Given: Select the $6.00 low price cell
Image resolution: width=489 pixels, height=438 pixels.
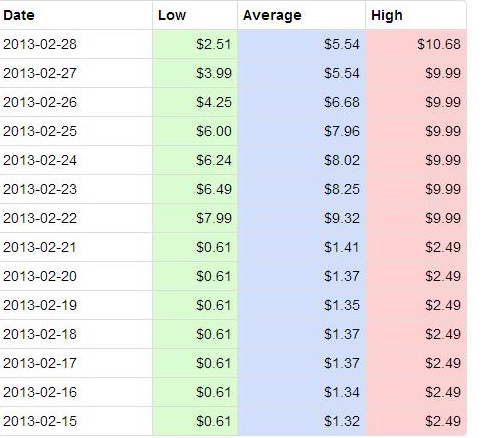Looking at the screenshot, I should (x=195, y=131).
